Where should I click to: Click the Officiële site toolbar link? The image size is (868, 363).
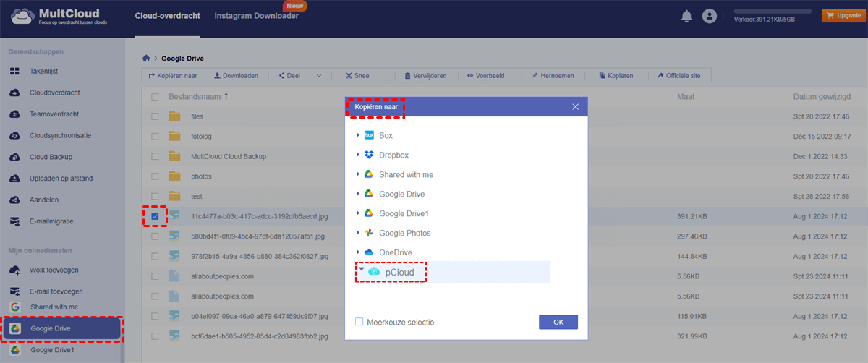(x=681, y=75)
